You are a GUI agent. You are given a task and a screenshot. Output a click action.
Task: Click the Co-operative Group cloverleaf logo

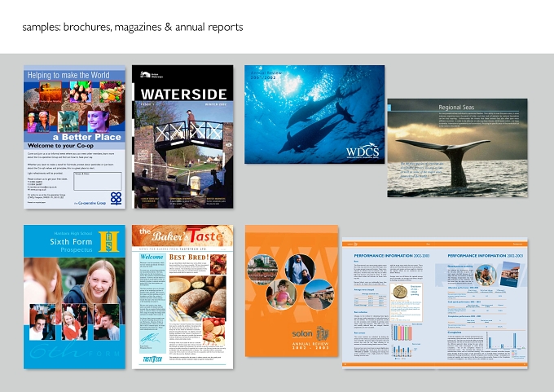[116, 198]
